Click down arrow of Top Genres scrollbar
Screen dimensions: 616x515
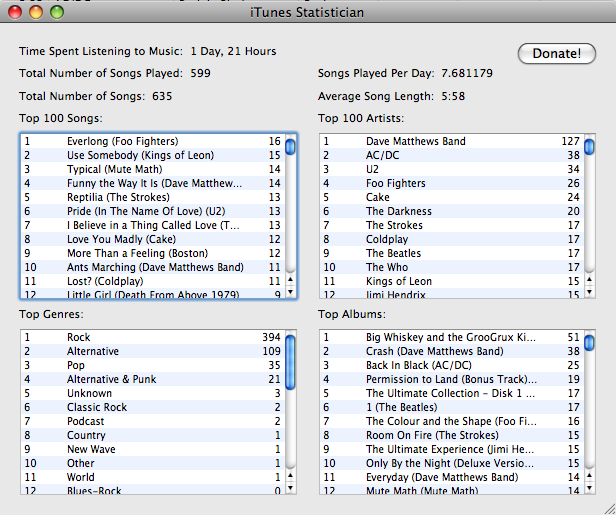(x=290, y=488)
